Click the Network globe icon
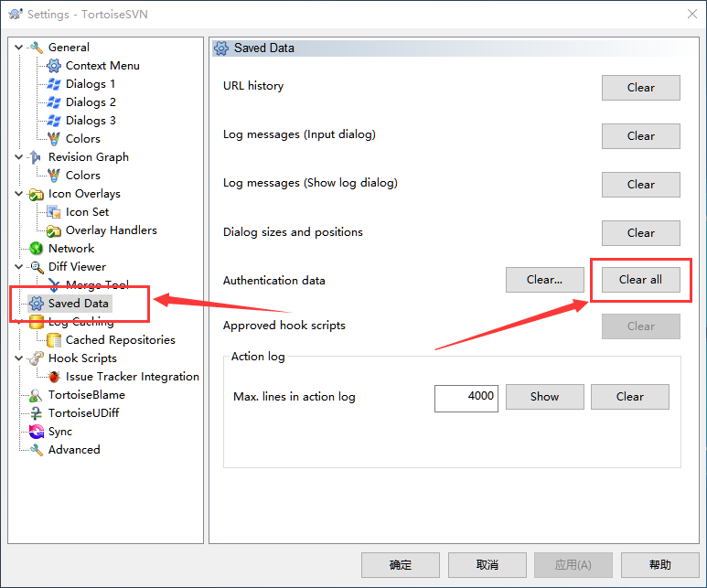This screenshot has height=588, width=707. point(36,249)
